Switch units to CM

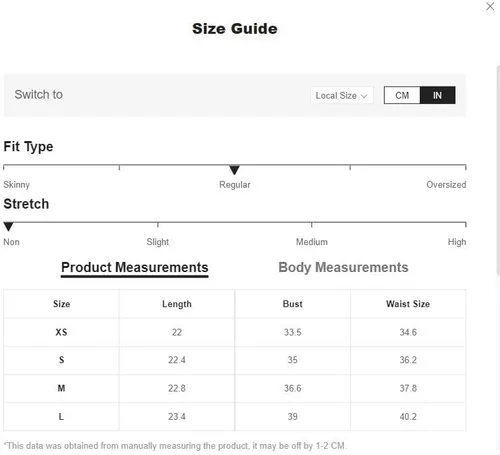[402, 95]
